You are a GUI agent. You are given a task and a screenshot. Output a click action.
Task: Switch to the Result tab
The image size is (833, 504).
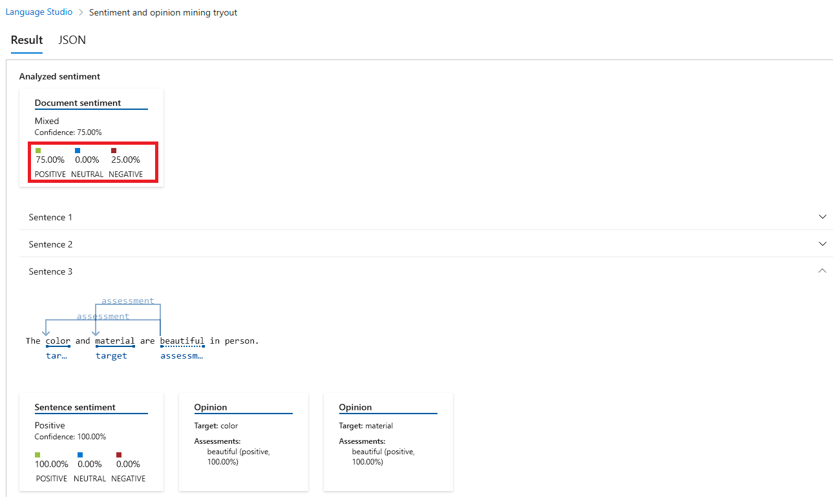pos(27,40)
